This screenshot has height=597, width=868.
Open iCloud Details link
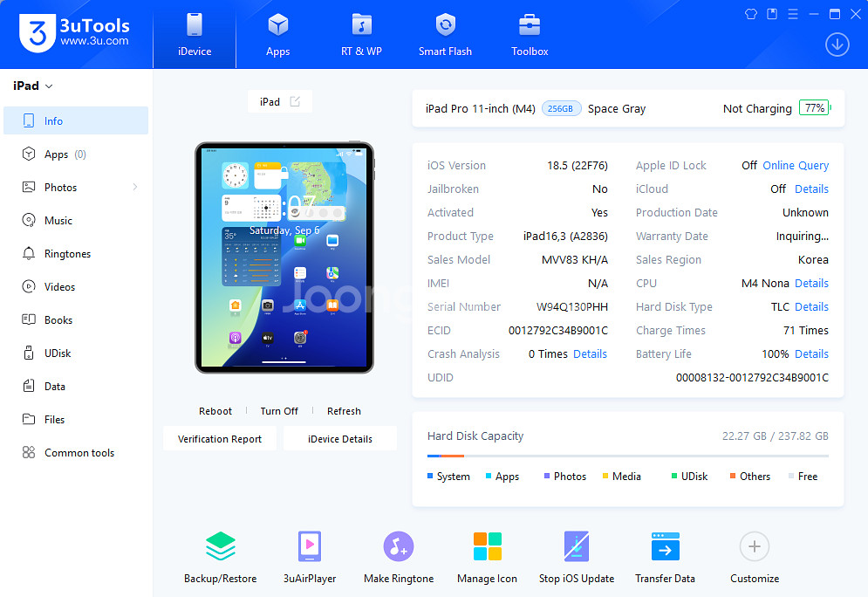811,189
